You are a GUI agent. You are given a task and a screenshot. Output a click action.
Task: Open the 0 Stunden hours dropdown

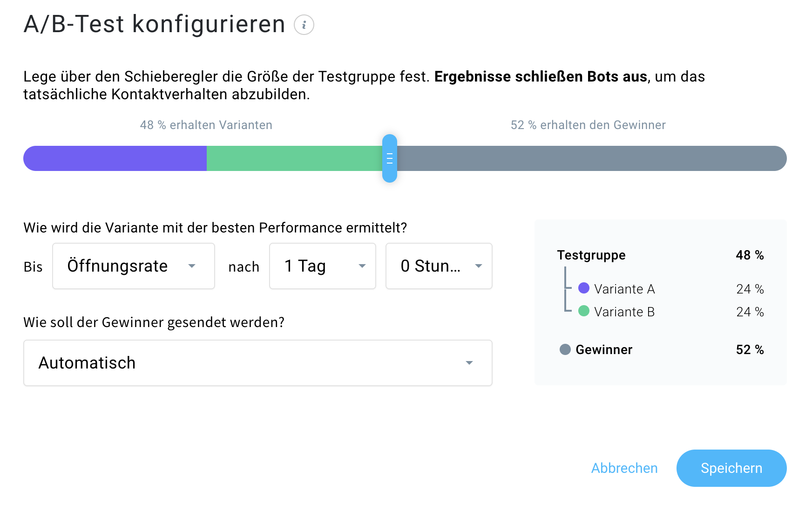coord(439,266)
